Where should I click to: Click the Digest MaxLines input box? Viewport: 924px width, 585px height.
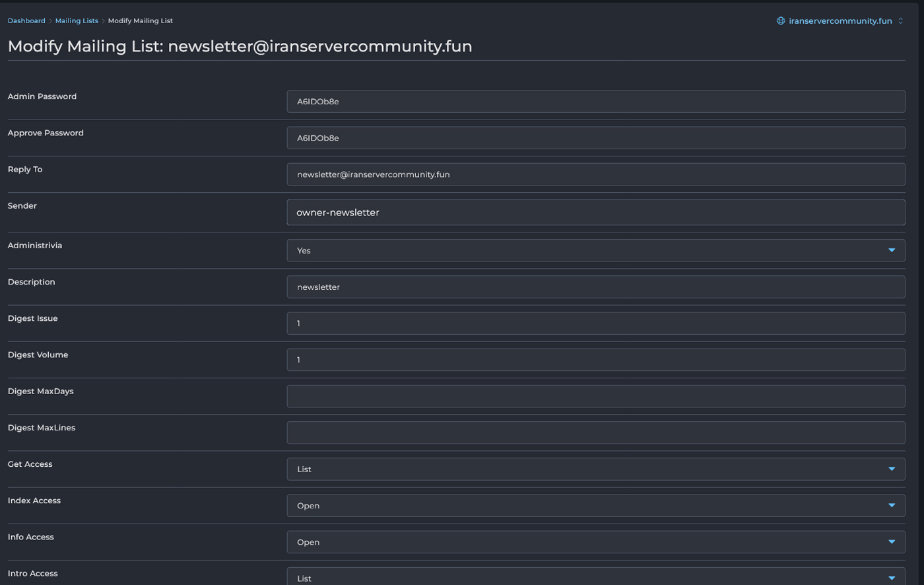tap(594, 432)
